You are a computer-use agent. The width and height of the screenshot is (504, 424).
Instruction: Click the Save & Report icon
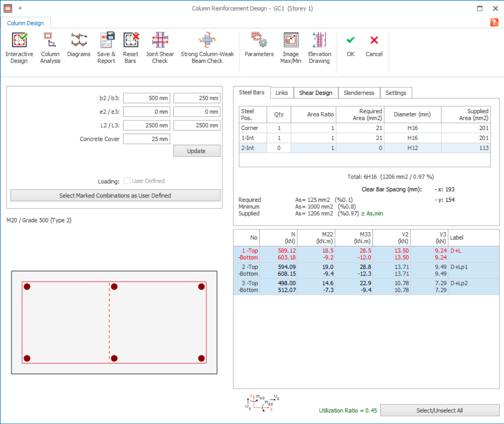tap(106, 47)
